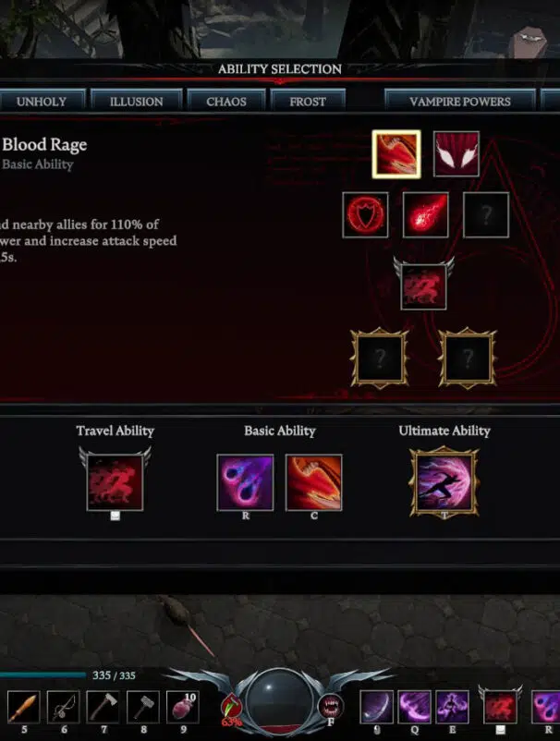Open the Unholy abilities tab

(x=42, y=101)
